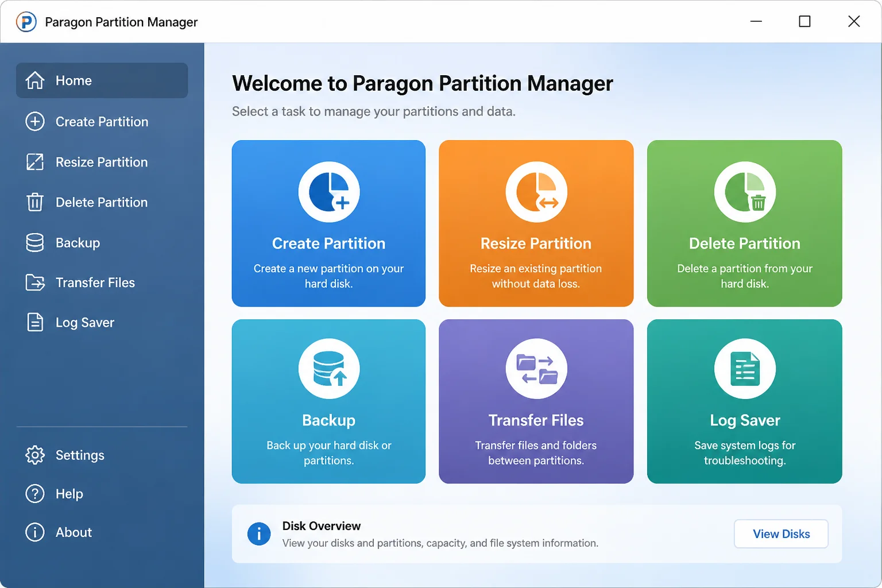Click the Delete Partition card title
This screenshot has height=588, width=882.
pos(744,243)
